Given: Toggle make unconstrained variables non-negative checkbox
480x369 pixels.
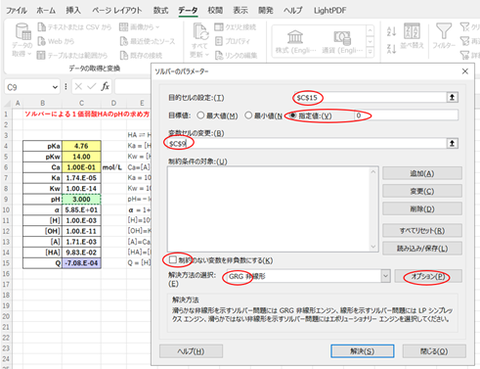Looking at the screenshot, I should click(172, 260).
